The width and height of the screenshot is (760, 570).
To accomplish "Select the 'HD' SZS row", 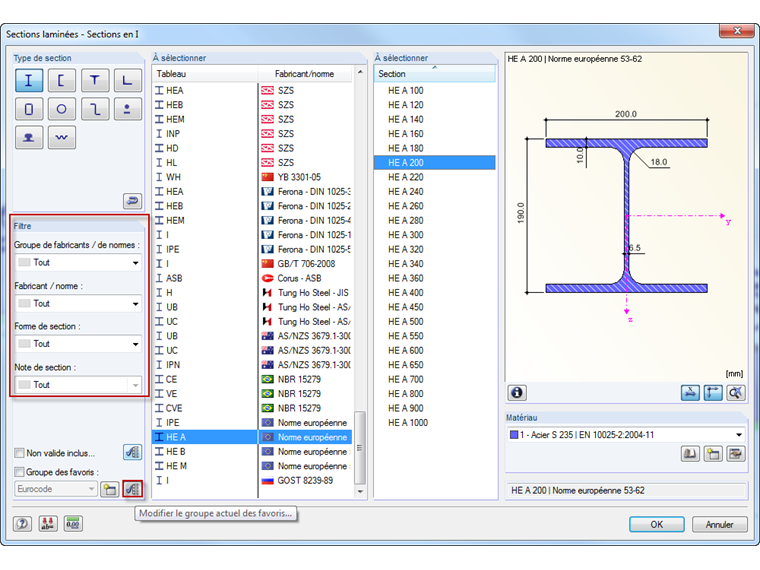I will [253, 148].
